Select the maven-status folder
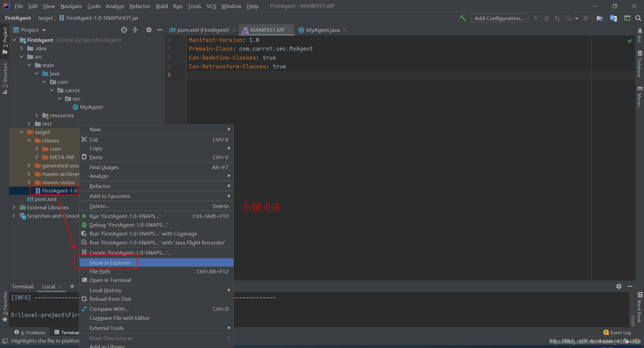Screen dimensions: 644x348 click(x=58, y=182)
